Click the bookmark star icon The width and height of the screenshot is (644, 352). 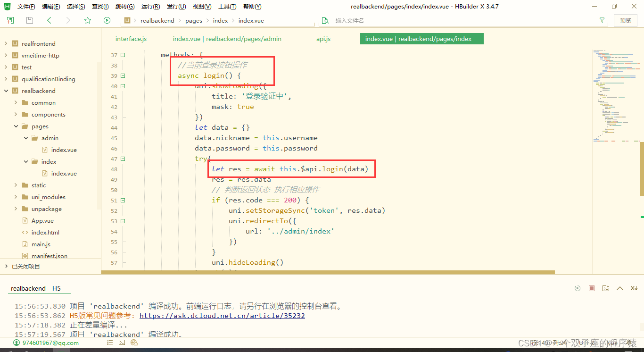pyautogui.click(x=88, y=20)
